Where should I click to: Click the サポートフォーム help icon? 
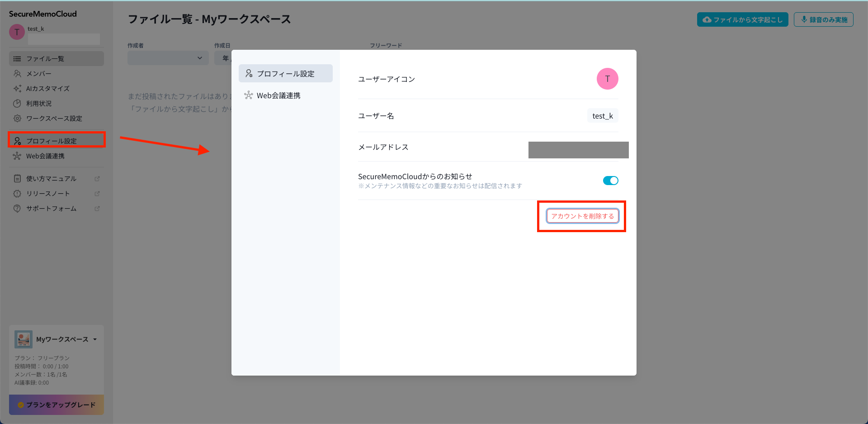tap(17, 209)
